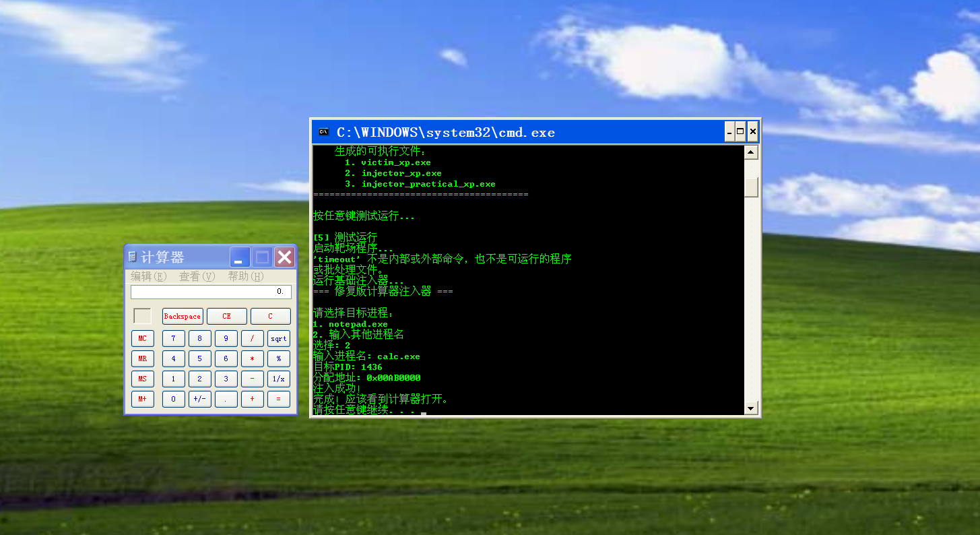Click the cmd.exe title bar icon

click(x=323, y=132)
